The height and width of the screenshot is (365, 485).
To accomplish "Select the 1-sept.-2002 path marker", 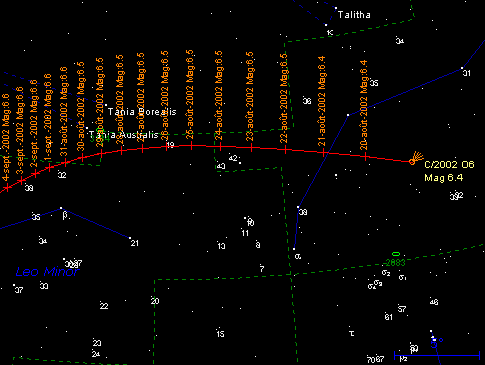I will pyautogui.click(x=49, y=168).
